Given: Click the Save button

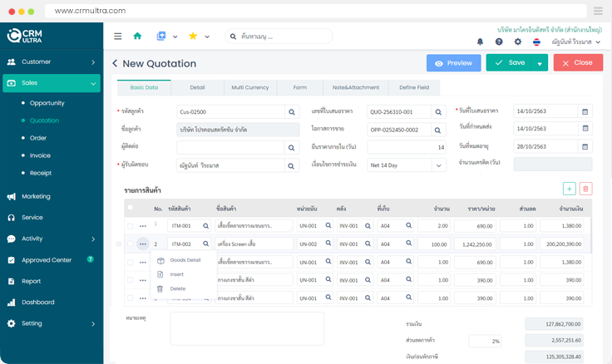Looking at the screenshot, I should pyautogui.click(x=509, y=63).
